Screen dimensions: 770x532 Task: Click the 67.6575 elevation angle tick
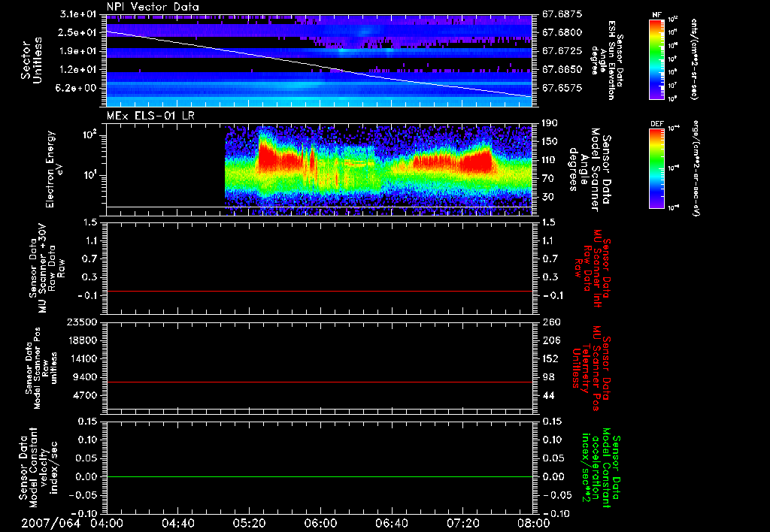tap(562, 88)
